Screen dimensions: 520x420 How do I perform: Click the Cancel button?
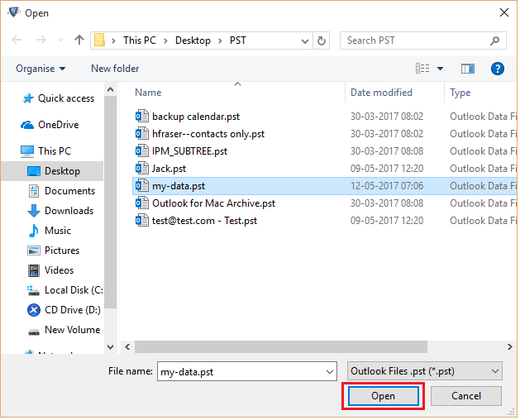(466, 396)
